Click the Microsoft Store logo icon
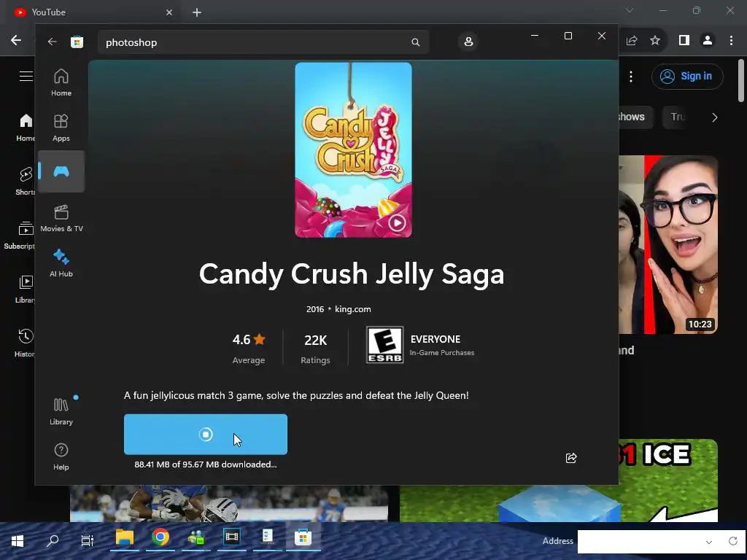 click(77, 42)
